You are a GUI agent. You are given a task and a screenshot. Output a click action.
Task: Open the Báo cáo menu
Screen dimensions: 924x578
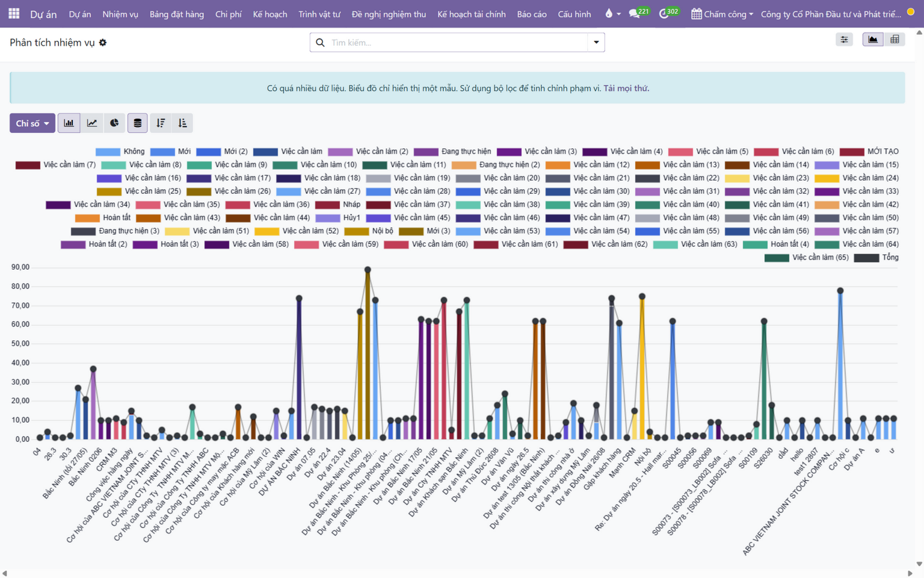(532, 14)
